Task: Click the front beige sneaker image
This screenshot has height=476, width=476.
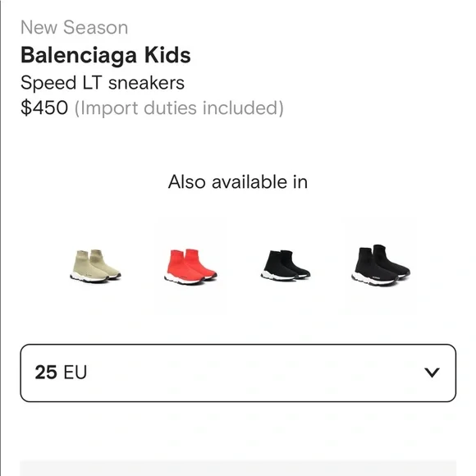Action: 89,268
